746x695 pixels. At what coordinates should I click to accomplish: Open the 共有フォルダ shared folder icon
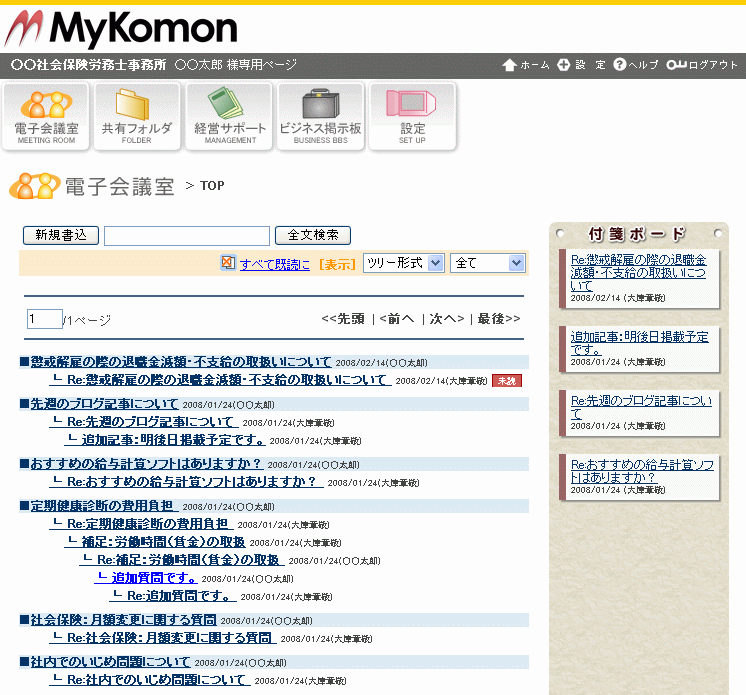pyautogui.click(x=137, y=116)
